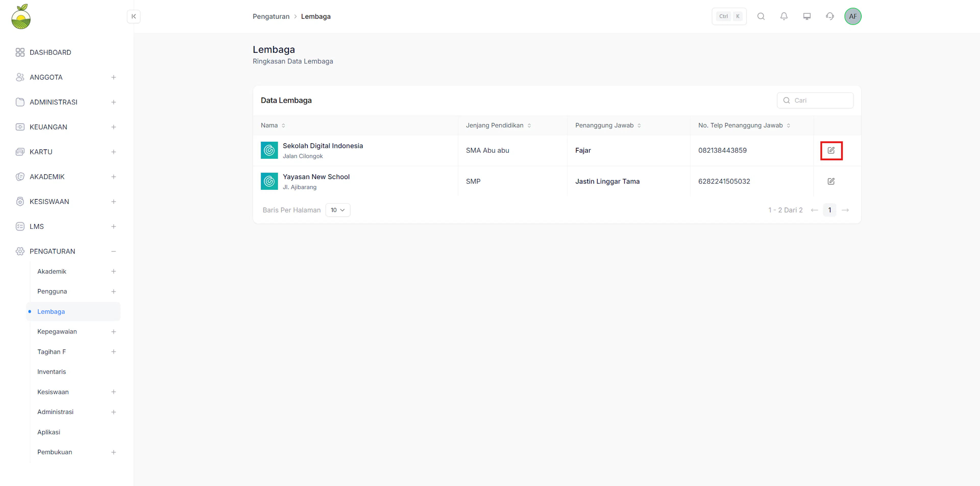Click SMA Abu abu cell

[487, 150]
